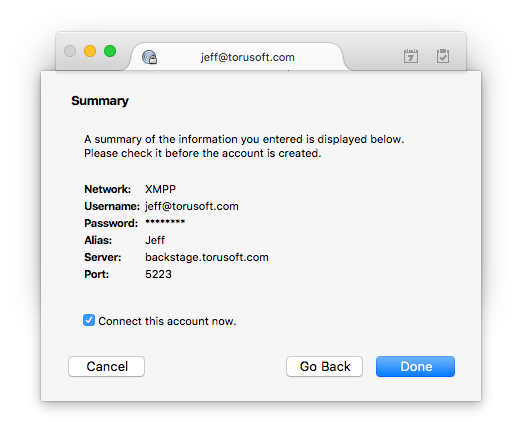Image resolution: width=522 pixels, height=422 pixels.
Task: Click the gray close window button
Action: pyautogui.click(x=70, y=51)
